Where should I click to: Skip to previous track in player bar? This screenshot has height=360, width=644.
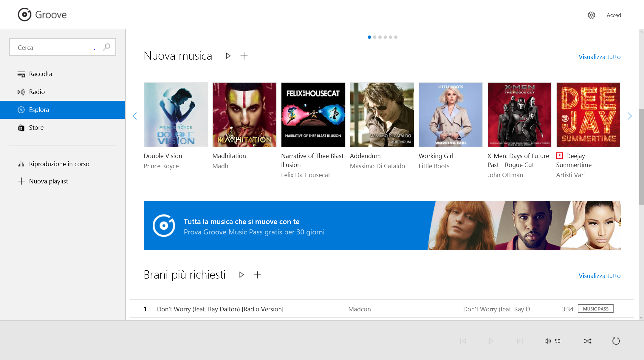coord(463,341)
